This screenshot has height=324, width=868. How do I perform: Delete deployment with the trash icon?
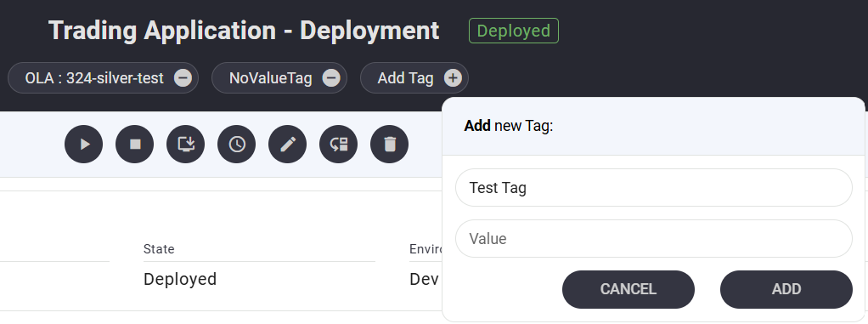(x=390, y=145)
